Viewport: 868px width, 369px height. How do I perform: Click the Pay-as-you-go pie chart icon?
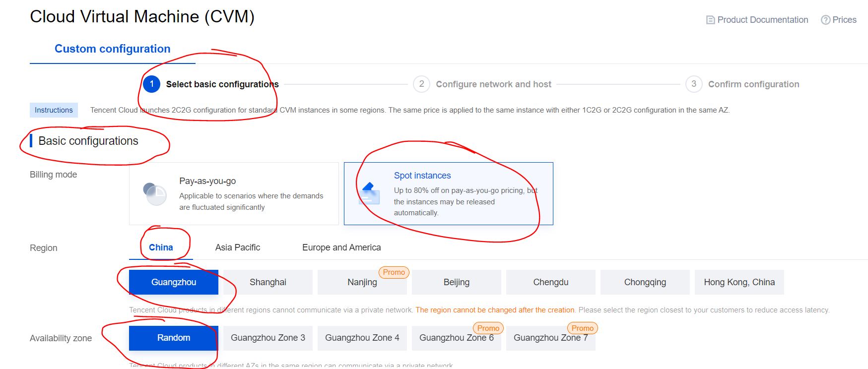pos(154,194)
